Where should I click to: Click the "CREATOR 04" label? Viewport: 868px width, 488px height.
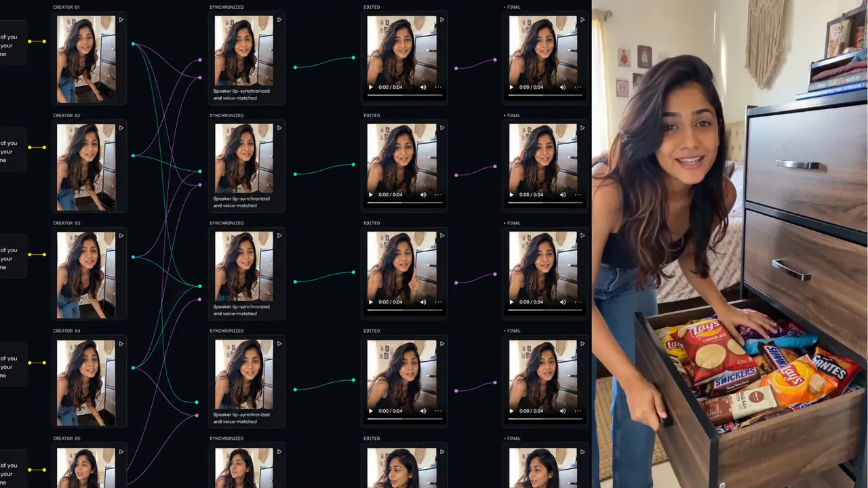point(66,331)
